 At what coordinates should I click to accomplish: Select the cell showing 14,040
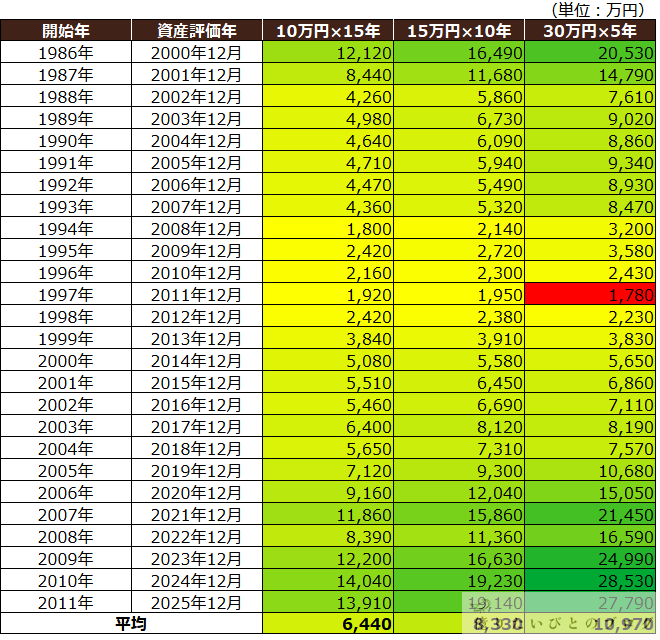(x=327, y=580)
